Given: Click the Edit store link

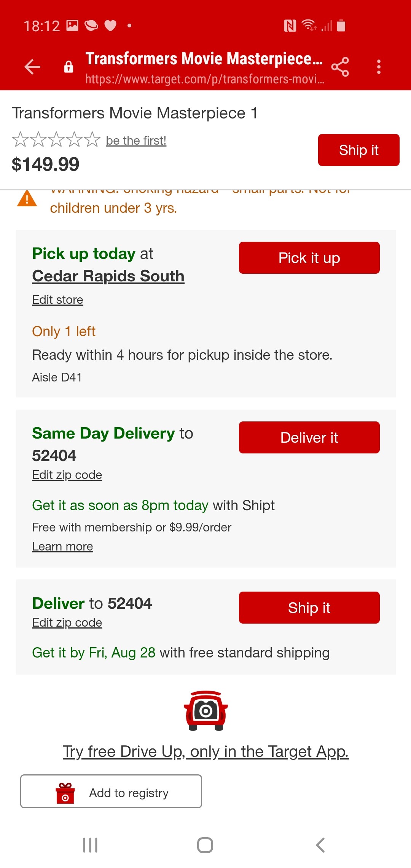Looking at the screenshot, I should point(57,300).
